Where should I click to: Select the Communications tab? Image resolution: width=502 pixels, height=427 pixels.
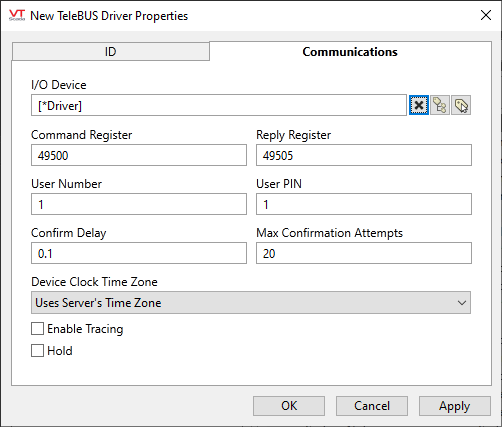(x=350, y=52)
